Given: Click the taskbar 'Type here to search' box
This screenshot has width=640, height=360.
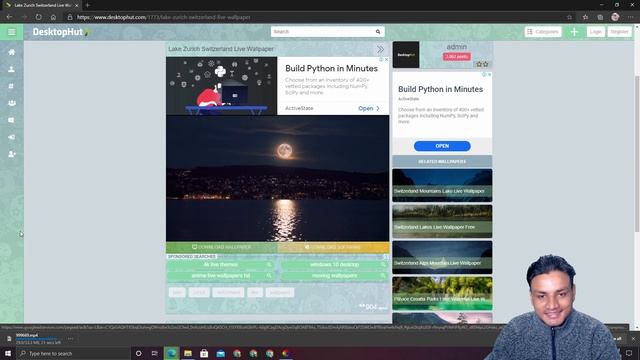Looking at the screenshot, I should (x=73, y=353).
